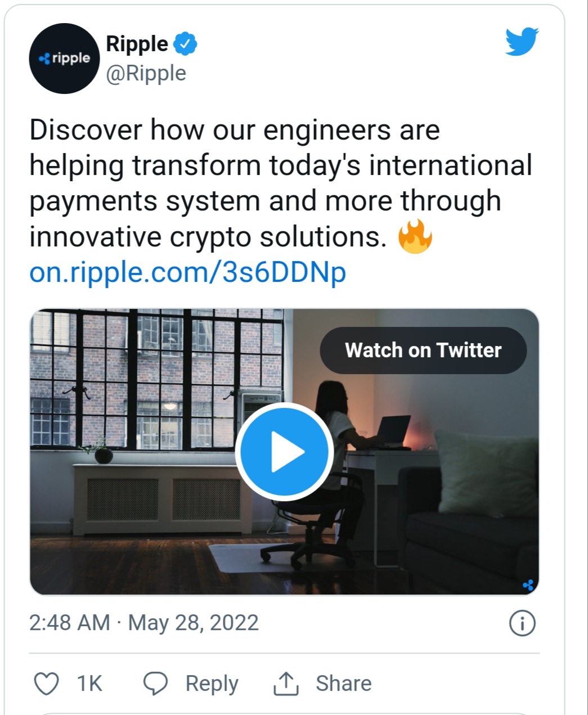This screenshot has height=715, width=588.
Task: Play the embedded video
Action: (284, 451)
